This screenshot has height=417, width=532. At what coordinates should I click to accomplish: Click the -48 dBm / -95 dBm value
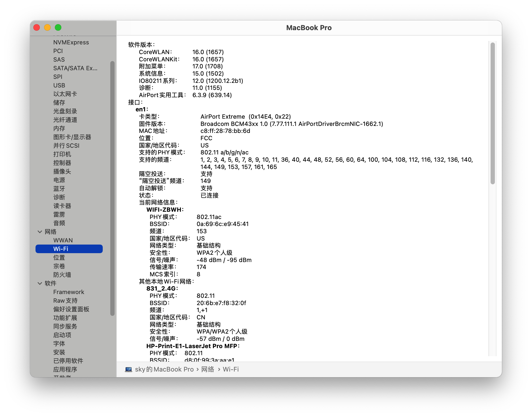pyautogui.click(x=224, y=260)
